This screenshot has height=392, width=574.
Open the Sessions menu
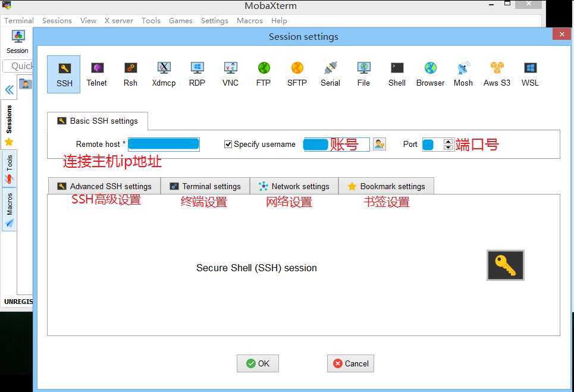coord(57,20)
